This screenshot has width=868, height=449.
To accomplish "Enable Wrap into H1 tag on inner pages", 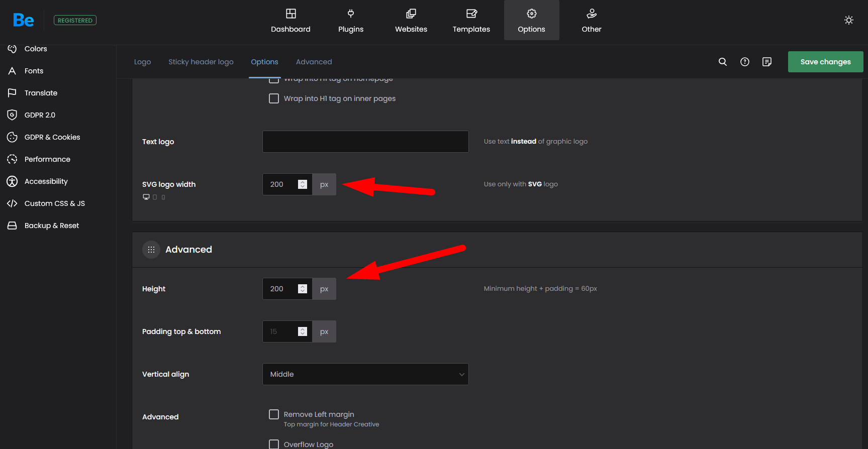I will click(x=274, y=98).
